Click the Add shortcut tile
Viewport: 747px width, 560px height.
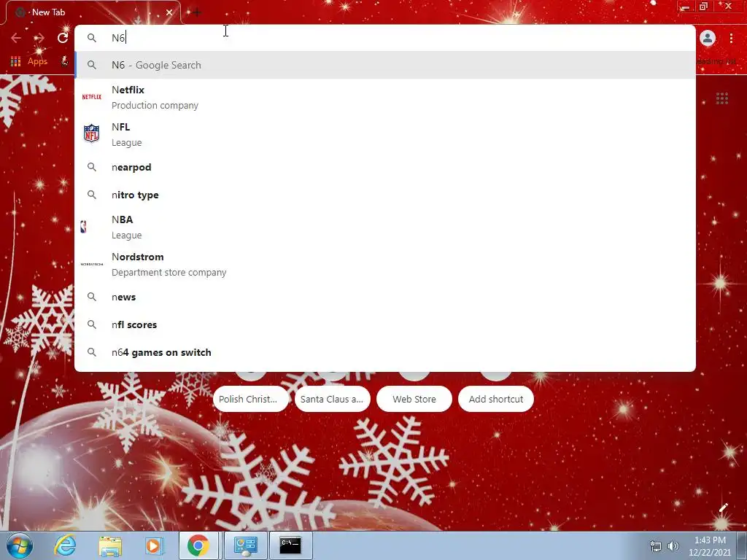(496, 399)
